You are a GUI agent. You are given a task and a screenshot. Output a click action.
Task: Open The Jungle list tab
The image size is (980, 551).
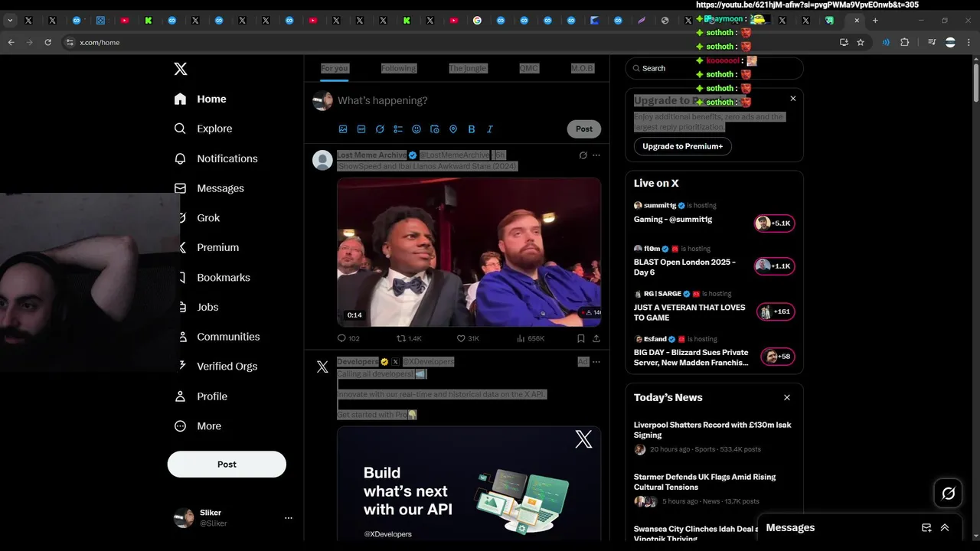[468, 68]
